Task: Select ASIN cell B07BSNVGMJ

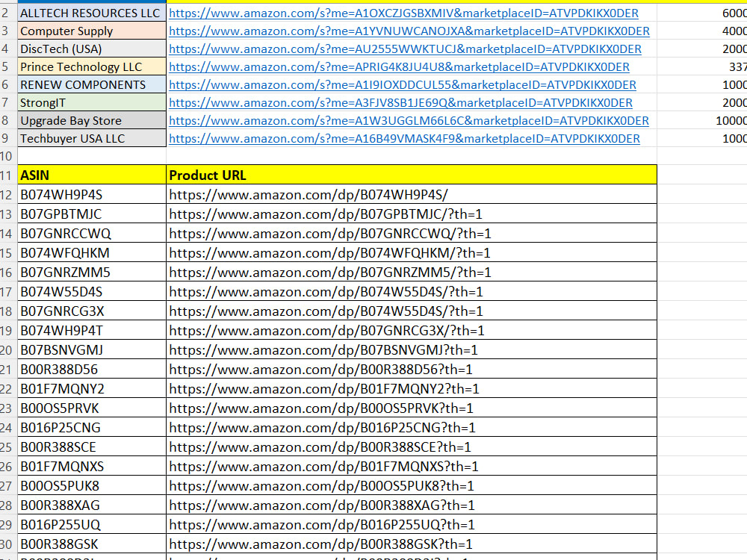Action: tap(92, 350)
